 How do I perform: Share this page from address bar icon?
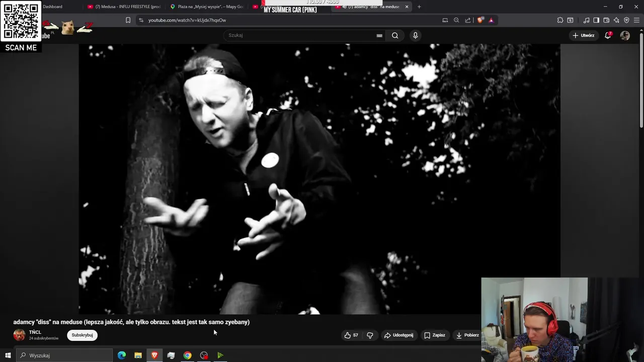pyautogui.click(x=468, y=20)
